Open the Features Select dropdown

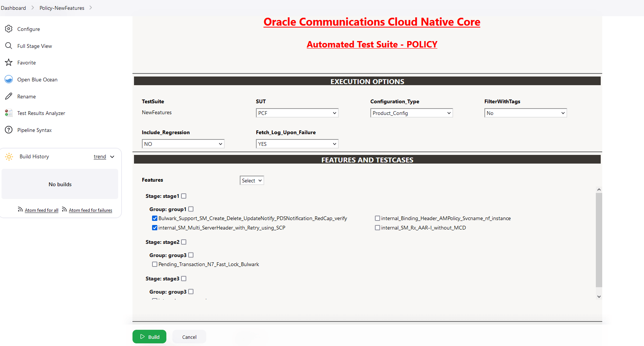[x=252, y=181]
